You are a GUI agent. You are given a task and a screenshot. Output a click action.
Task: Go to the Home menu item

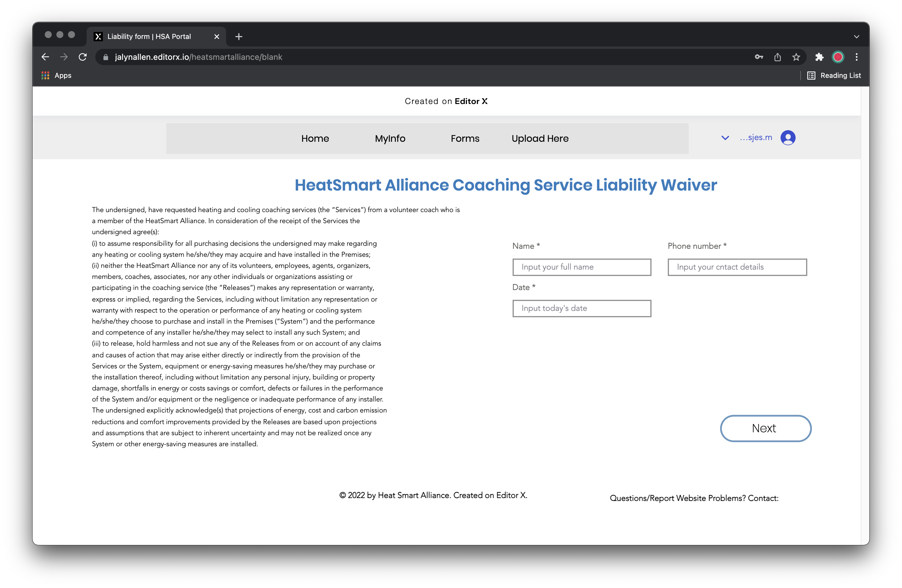(315, 138)
